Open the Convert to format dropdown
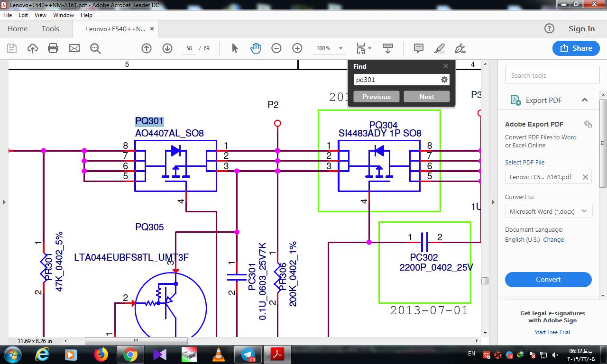607x364 pixels. (549, 211)
